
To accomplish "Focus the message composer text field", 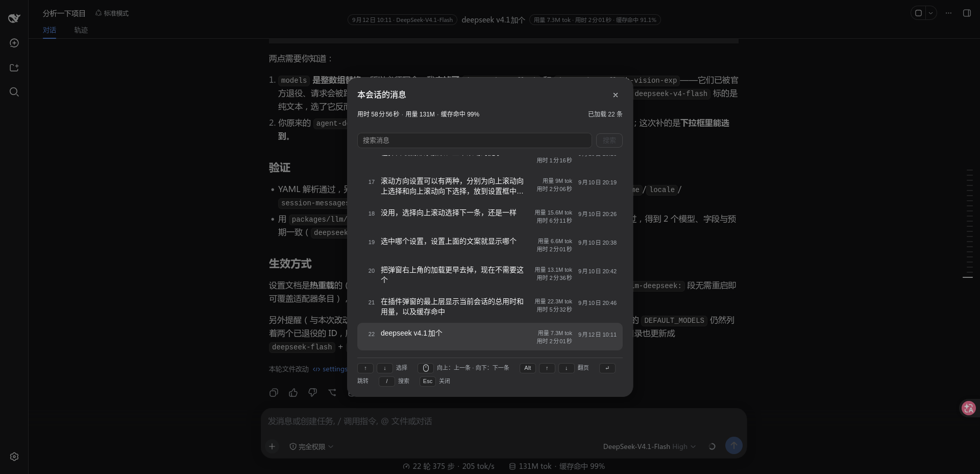I will tap(504, 421).
